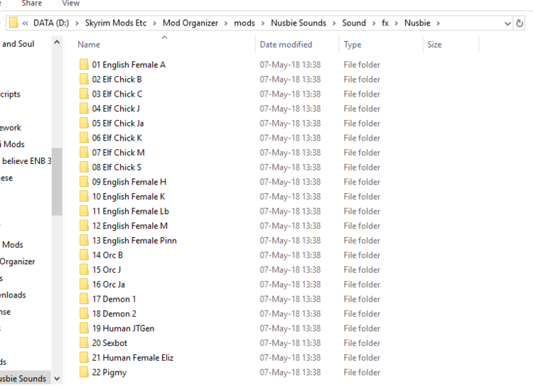
Task: Click the folder icon of 19 Human JTGen
Action: pos(84,328)
